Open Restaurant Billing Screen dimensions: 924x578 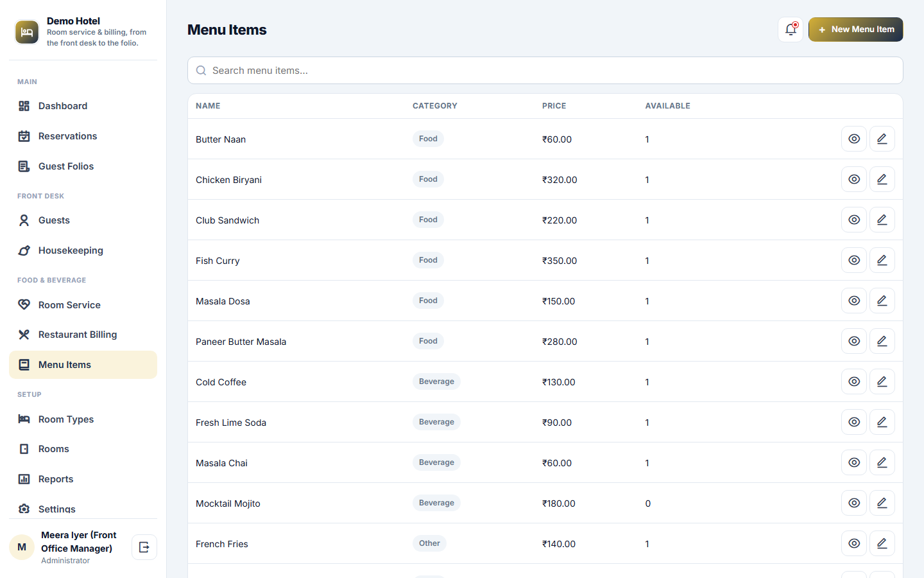[x=83, y=335]
